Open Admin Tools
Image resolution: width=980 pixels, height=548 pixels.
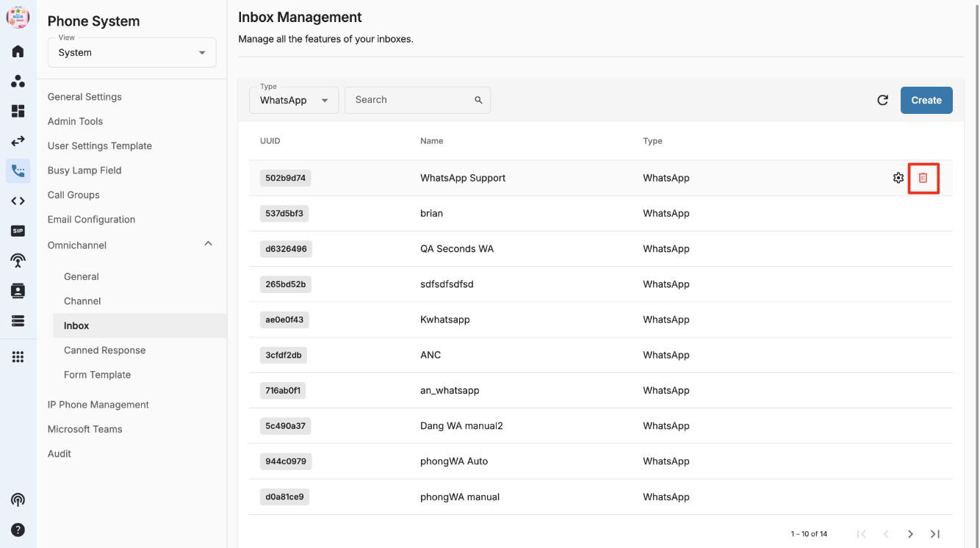click(75, 121)
